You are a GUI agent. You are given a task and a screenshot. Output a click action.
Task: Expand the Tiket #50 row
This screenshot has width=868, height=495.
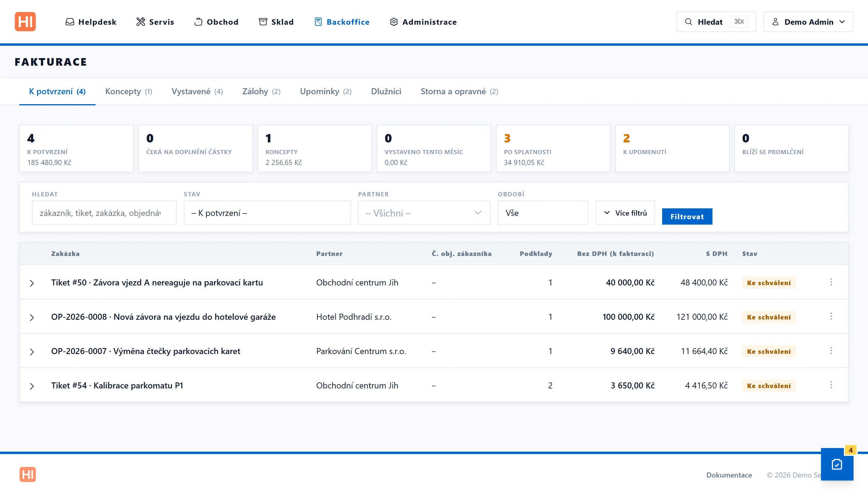coord(32,283)
